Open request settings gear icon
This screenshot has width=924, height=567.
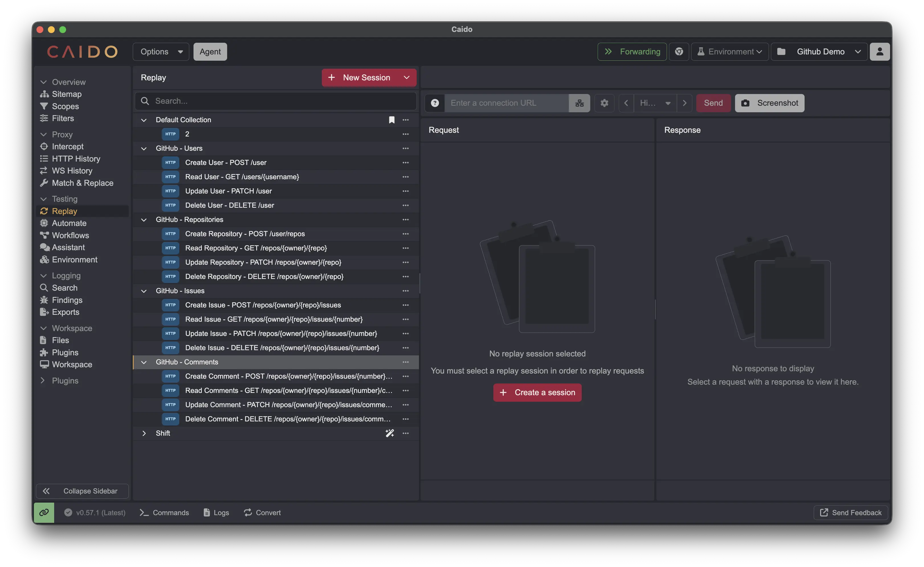[x=604, y=103]
